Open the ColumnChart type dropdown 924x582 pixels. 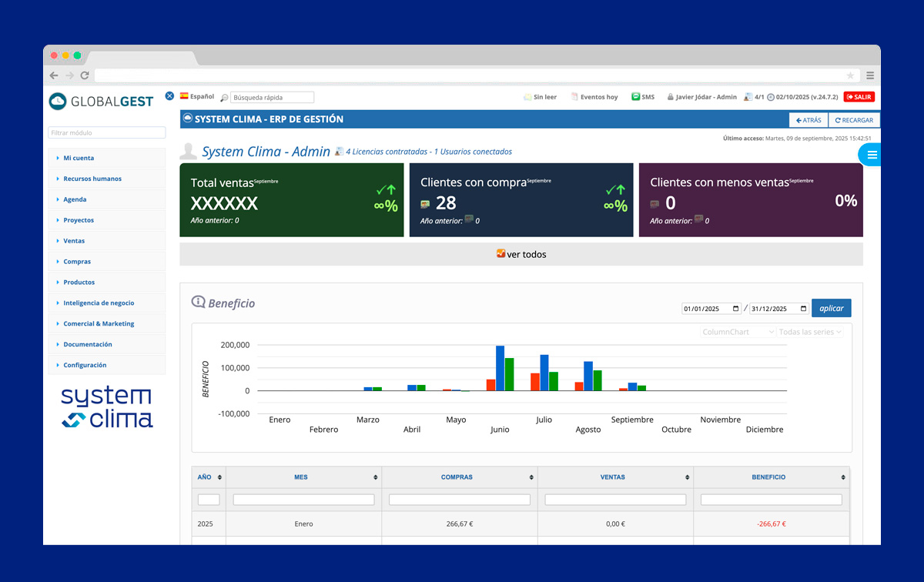(x=738, y=332)
